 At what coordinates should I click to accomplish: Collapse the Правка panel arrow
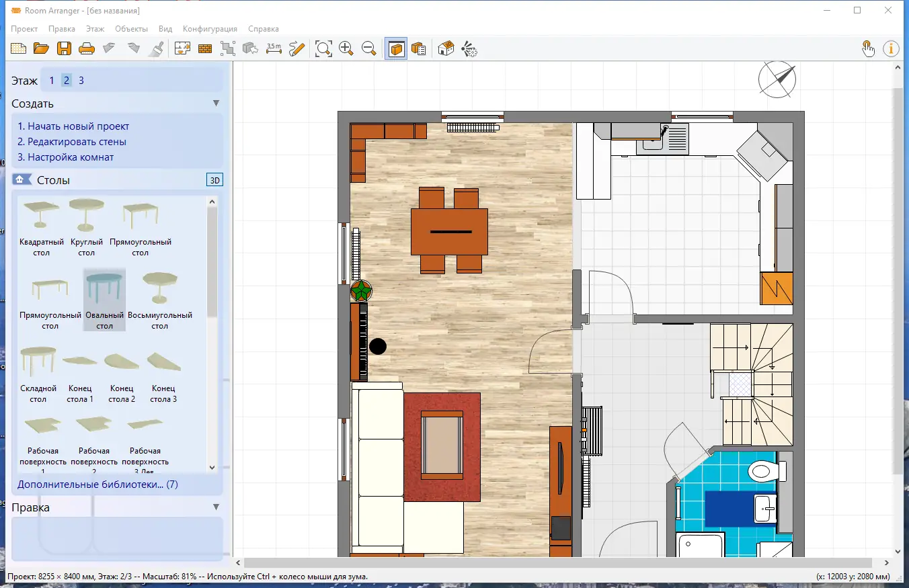pos(216,507)
